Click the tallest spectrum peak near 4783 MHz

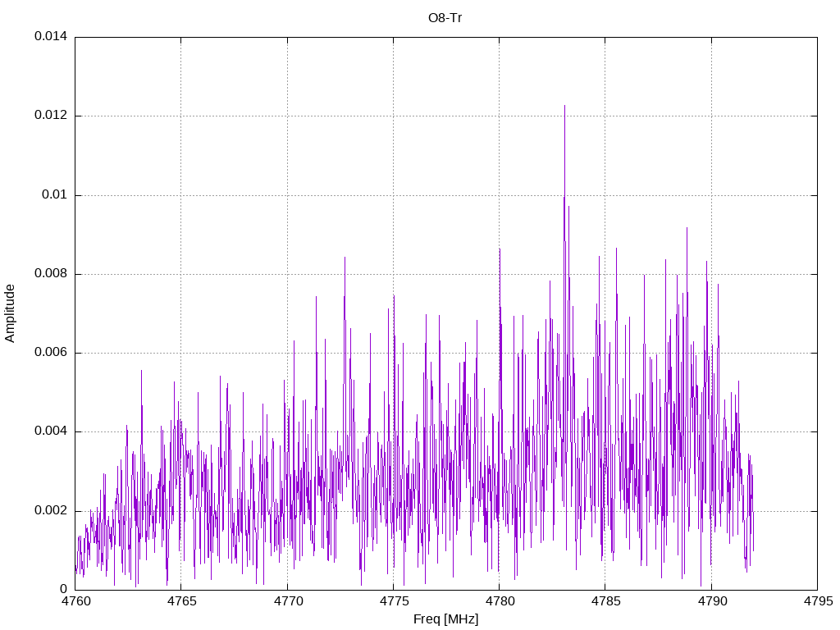coord(564,107)
